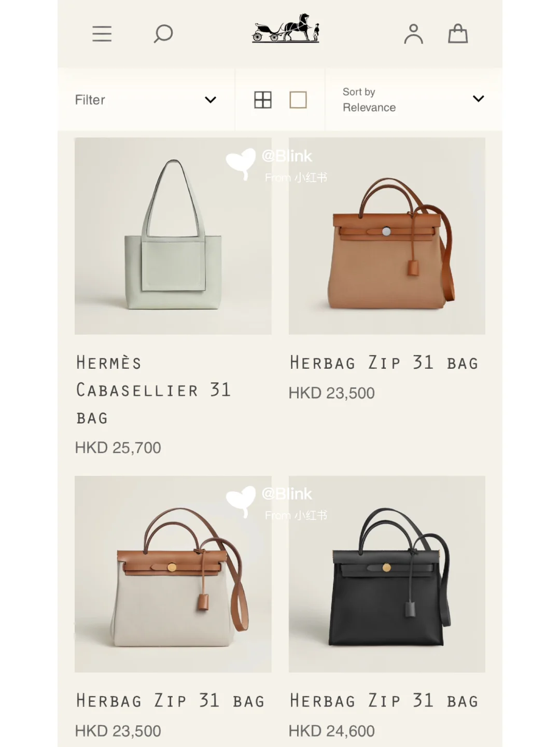Open the account profile icon
560x747 pixels.
413,34
